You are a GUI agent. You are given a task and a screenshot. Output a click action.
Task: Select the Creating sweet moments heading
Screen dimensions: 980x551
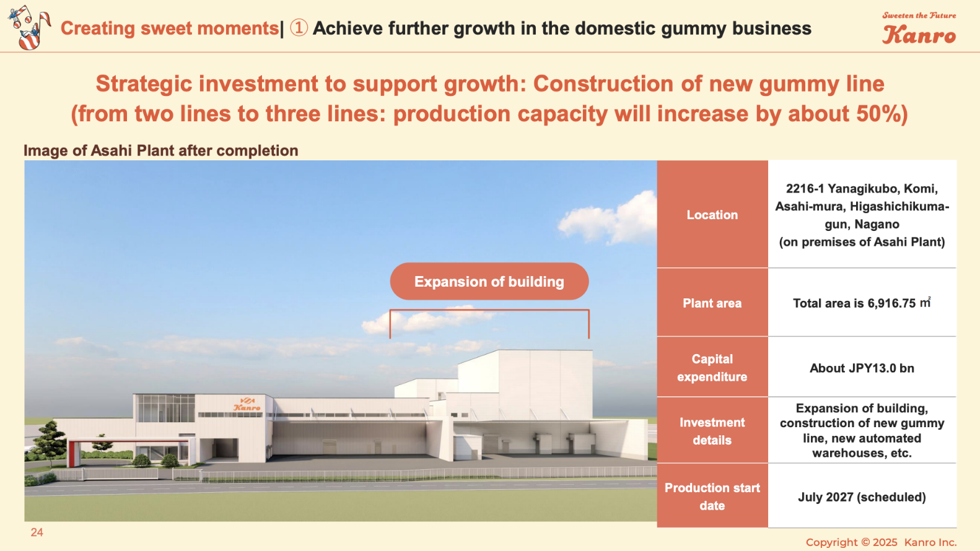pos(169,28)
